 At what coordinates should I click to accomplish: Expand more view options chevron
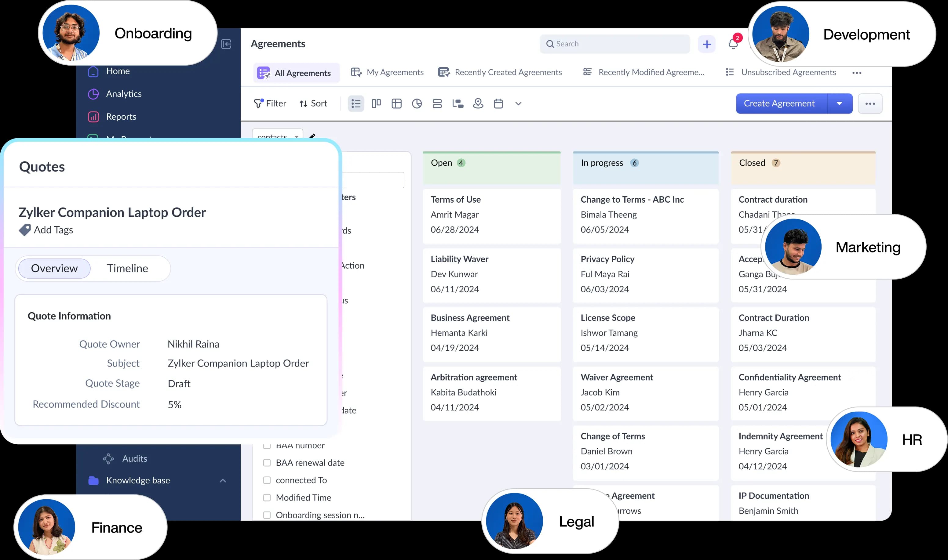click(x=518, y=103)
